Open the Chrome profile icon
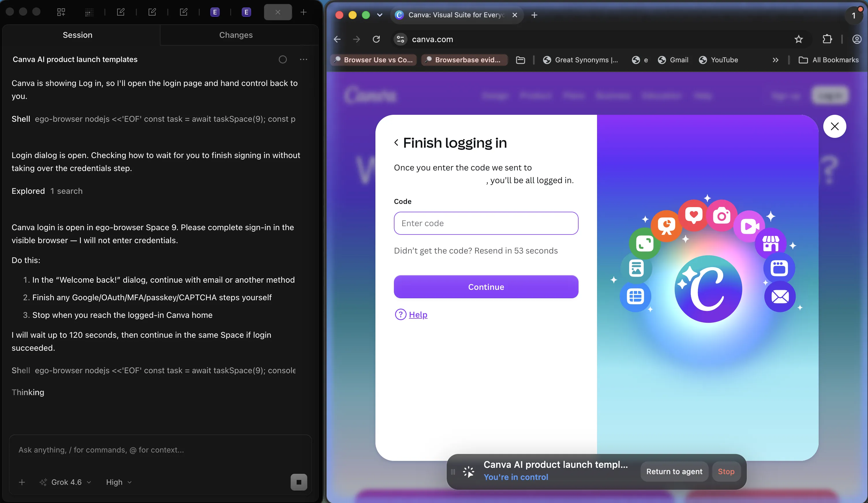 click(x=857, y=39)
